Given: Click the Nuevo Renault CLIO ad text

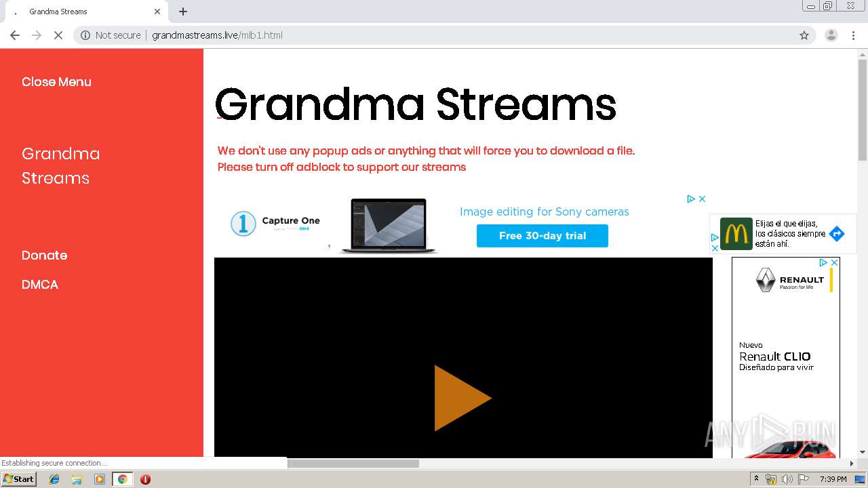Looking at the screenshot, I should [776, 357].
